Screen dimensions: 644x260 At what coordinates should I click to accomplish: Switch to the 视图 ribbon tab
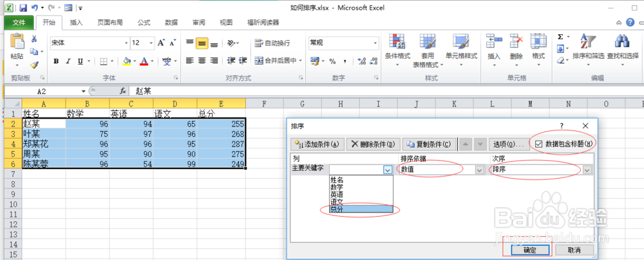tap(226, 23)
